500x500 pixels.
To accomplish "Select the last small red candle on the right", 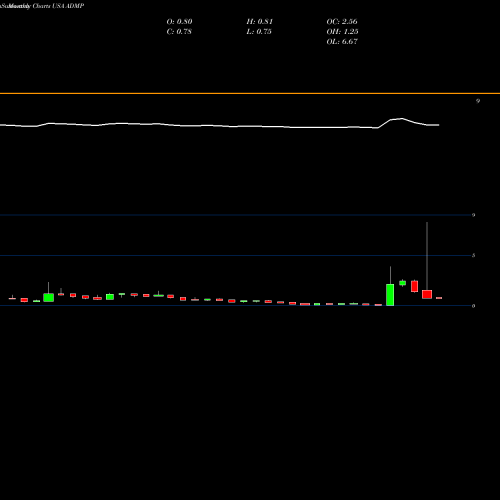I will pos(439,298).
